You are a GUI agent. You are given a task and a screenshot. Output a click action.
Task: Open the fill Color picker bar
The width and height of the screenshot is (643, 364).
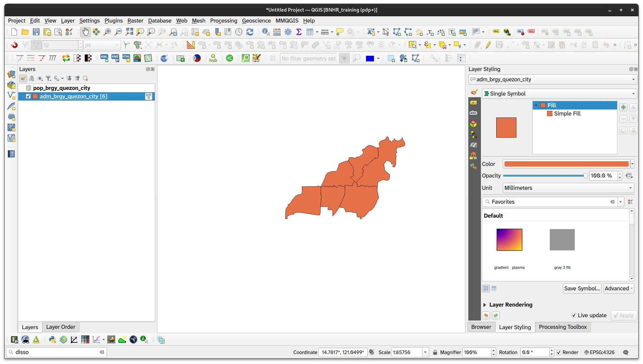pyautogui.click(x=566, y=164)
